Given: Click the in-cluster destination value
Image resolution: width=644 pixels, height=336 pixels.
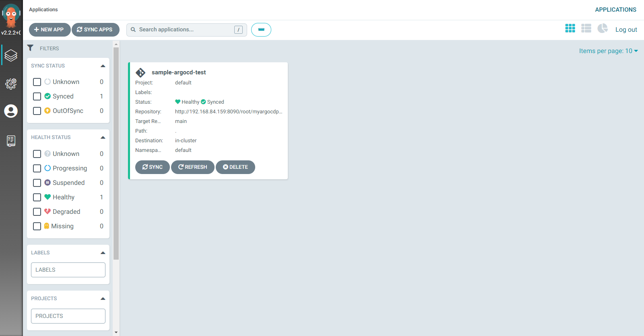Looking at the screenshot, I should (186, 141).
